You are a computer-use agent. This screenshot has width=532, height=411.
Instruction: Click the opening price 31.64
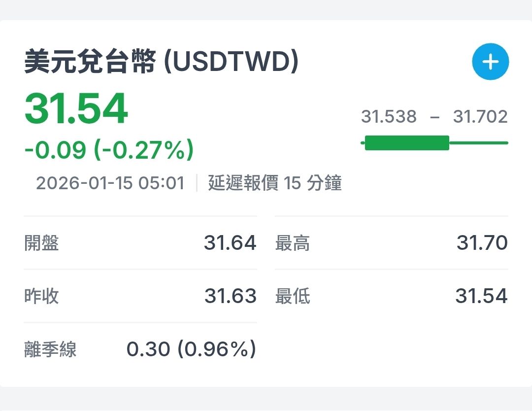pyautogui.click(x=230, y=243)
